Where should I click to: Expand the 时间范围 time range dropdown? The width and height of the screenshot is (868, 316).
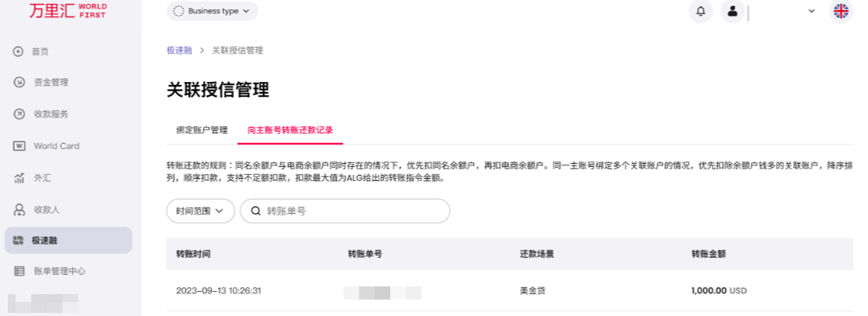click(200, 211)
